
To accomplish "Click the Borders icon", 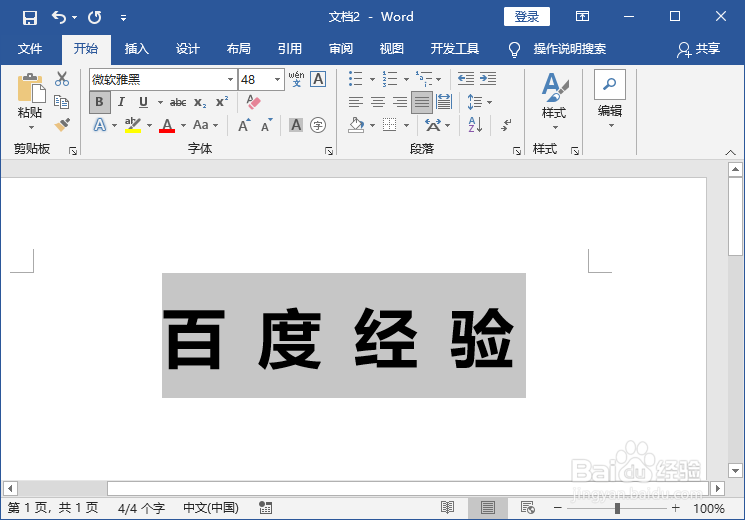I will tap(390, 125).
